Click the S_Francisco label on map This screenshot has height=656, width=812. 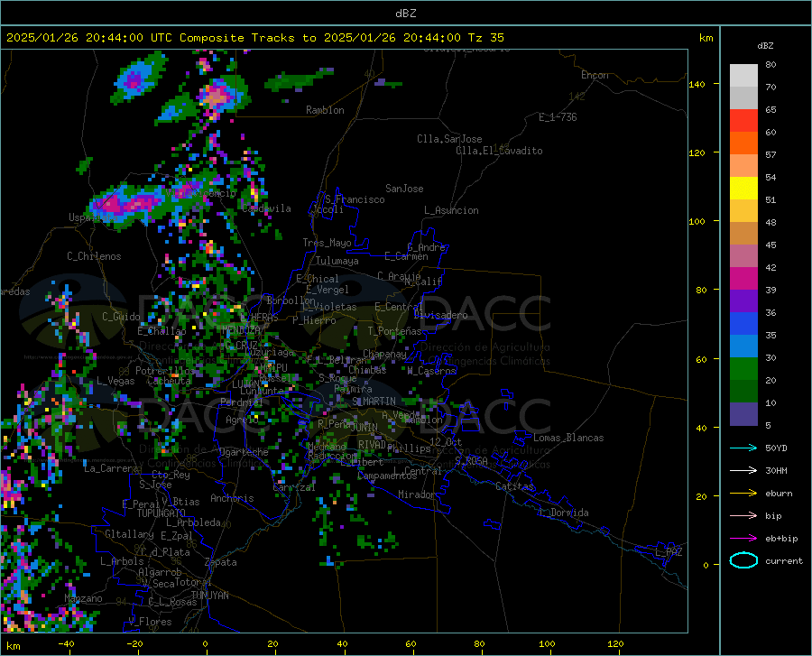click(355, 199)
